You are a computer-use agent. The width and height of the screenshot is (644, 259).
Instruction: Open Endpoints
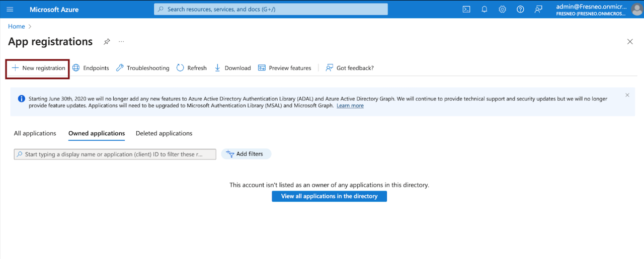(x=91, y=68)
